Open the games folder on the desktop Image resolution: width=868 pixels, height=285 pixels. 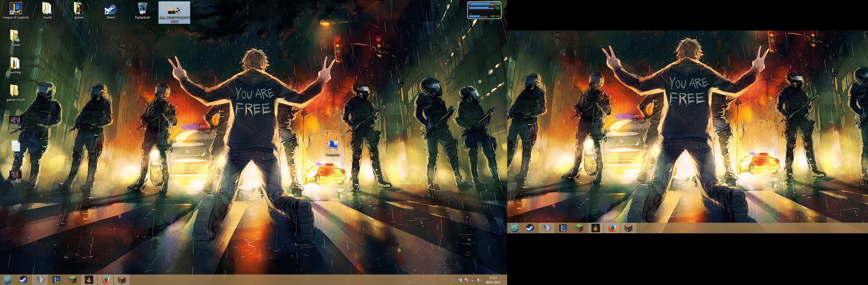tap(79, 11)
